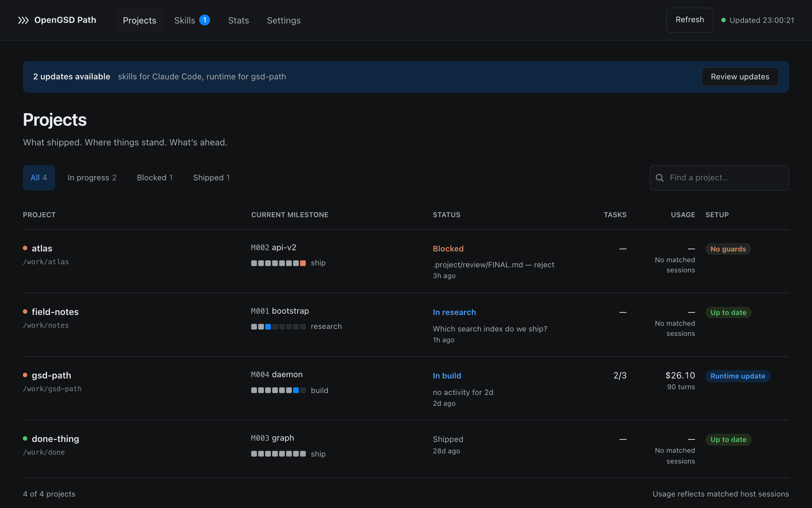Filter by In progress 2
The image size is (812, 508).
[x=92, y=178]
